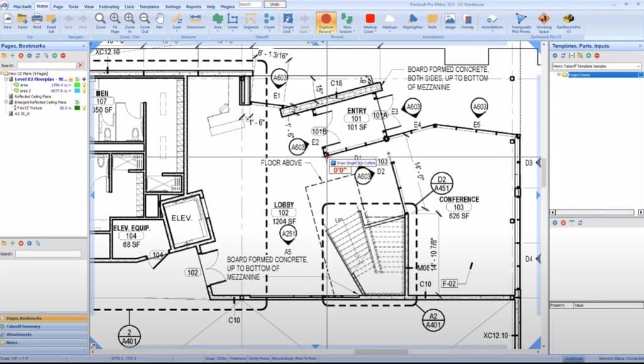Switch to the Reports ribbon tab

pyautogui.click(x=194, y=6)
